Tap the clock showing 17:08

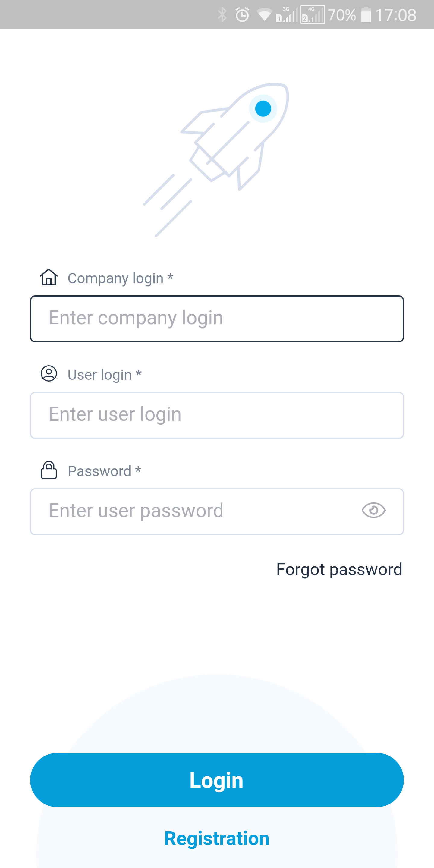[x=396, y=15]
